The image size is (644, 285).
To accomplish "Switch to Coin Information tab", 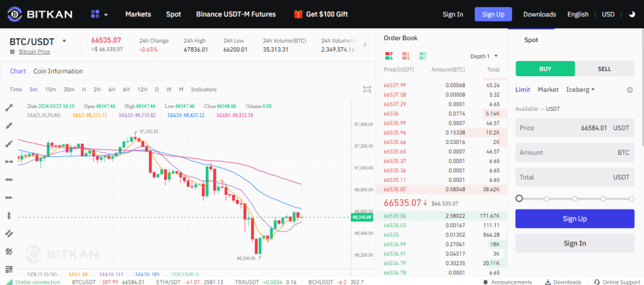I will (x=58, y=71).
